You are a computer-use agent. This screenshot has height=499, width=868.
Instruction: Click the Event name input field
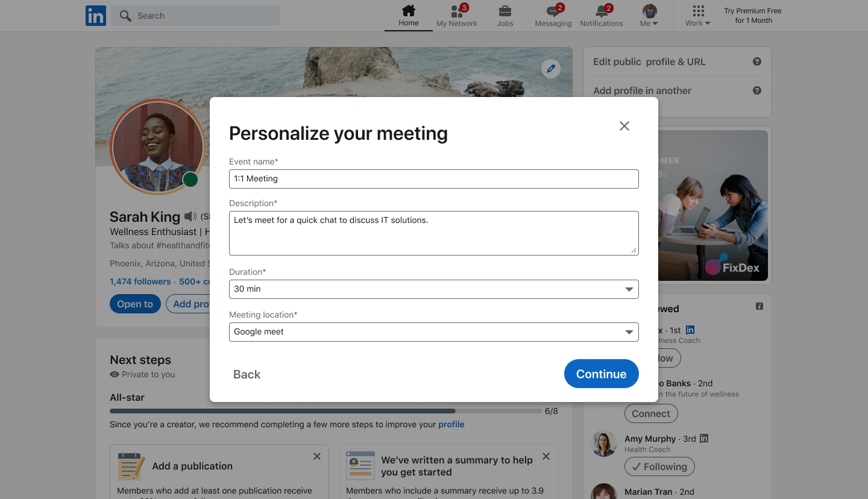point(433,179)
